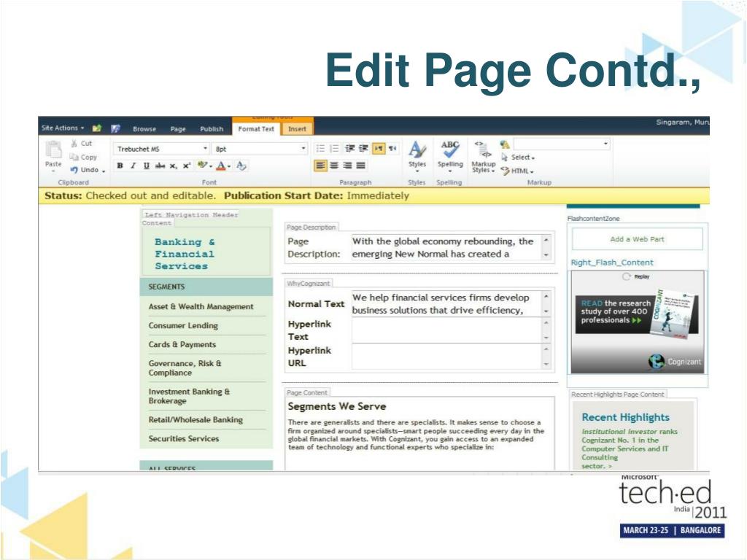Click the Add a Web Part link

pos(637,239)
